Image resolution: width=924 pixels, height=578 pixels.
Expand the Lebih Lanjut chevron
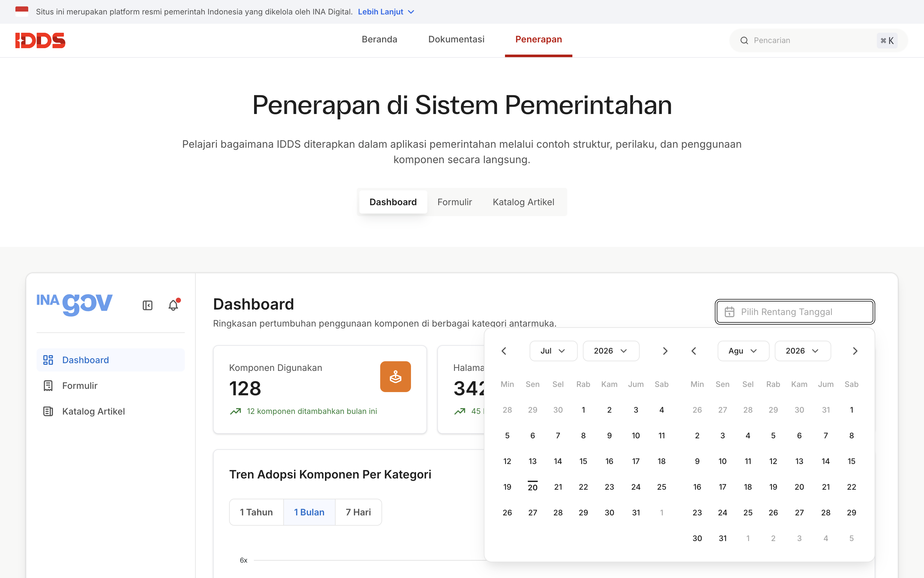coord(411,12)
